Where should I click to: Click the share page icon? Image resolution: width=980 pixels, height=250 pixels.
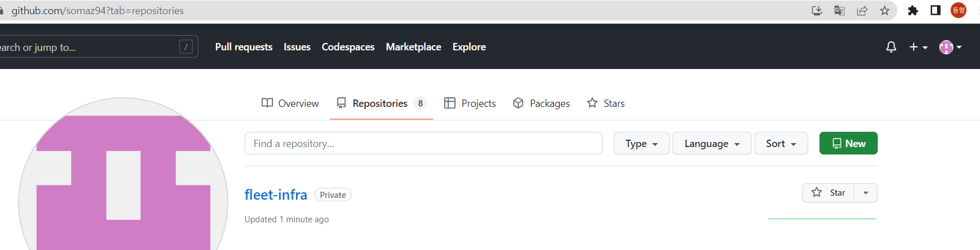tap(862, 10)
